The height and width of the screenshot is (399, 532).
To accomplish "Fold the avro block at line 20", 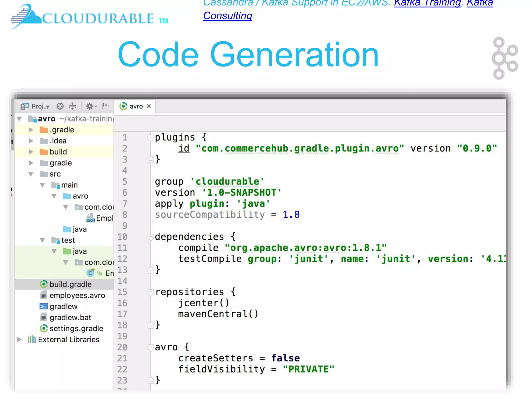I will tap(151, 347).
